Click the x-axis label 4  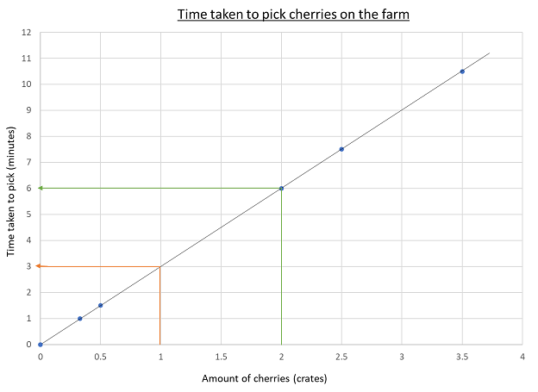(522, 355)
